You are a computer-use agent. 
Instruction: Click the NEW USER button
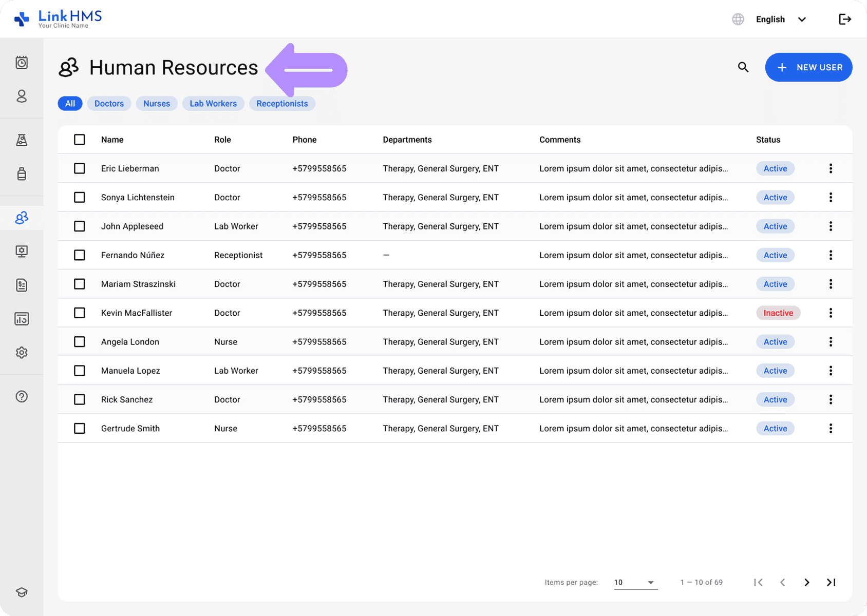click(x=808, y=67)
